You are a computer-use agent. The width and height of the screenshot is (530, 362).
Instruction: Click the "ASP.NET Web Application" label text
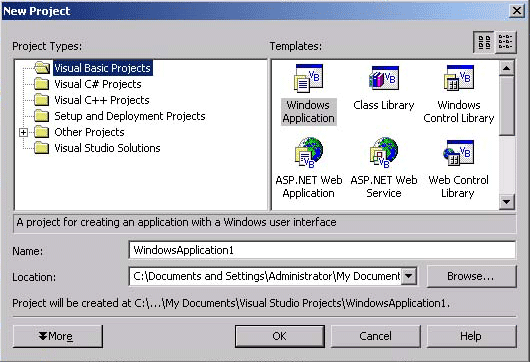point(309,187)
